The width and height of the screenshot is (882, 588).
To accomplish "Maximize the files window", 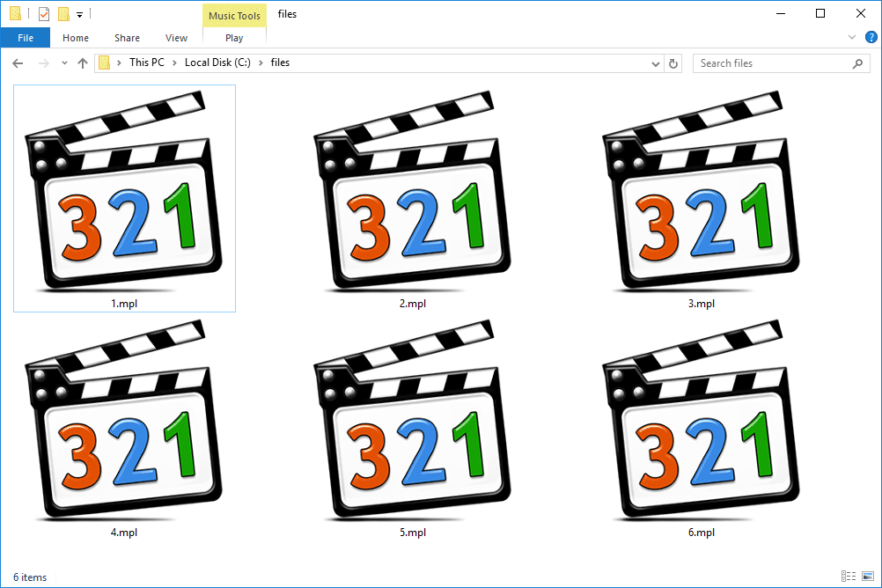I will (x=820, y=13).
